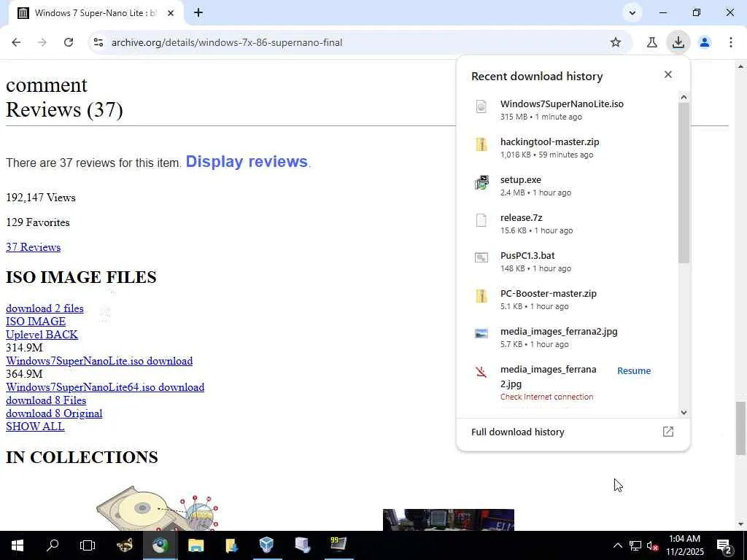
Task: Open the Chrome three-dot menu
Action: [x=731, y=42]
